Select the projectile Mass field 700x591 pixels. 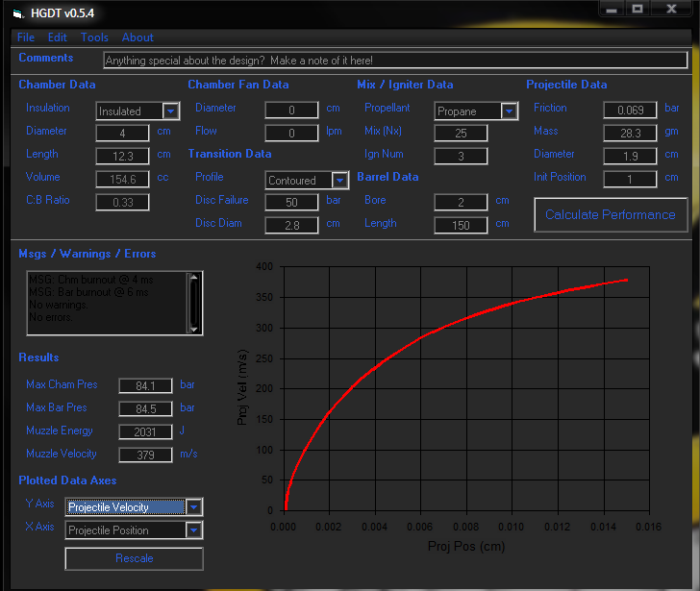(630, 133)
